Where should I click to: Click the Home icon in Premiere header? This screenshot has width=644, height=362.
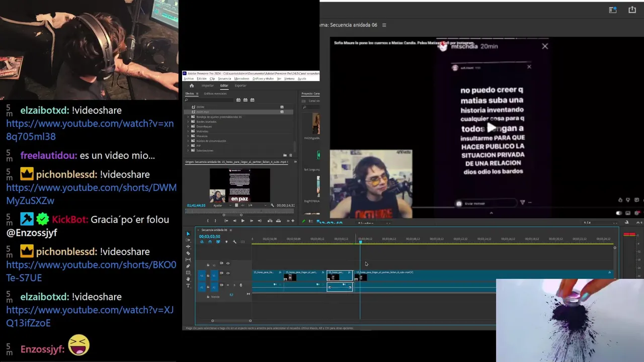tap(192, 85)
